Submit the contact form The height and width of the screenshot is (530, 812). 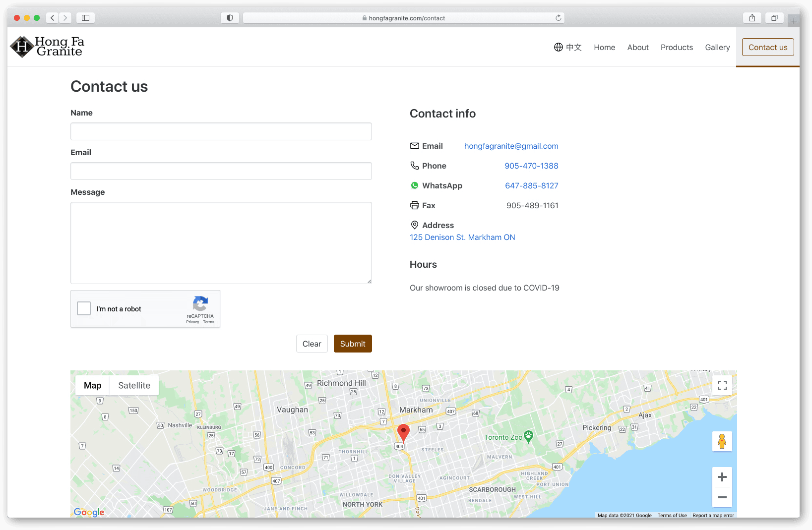tap(352, 343)
